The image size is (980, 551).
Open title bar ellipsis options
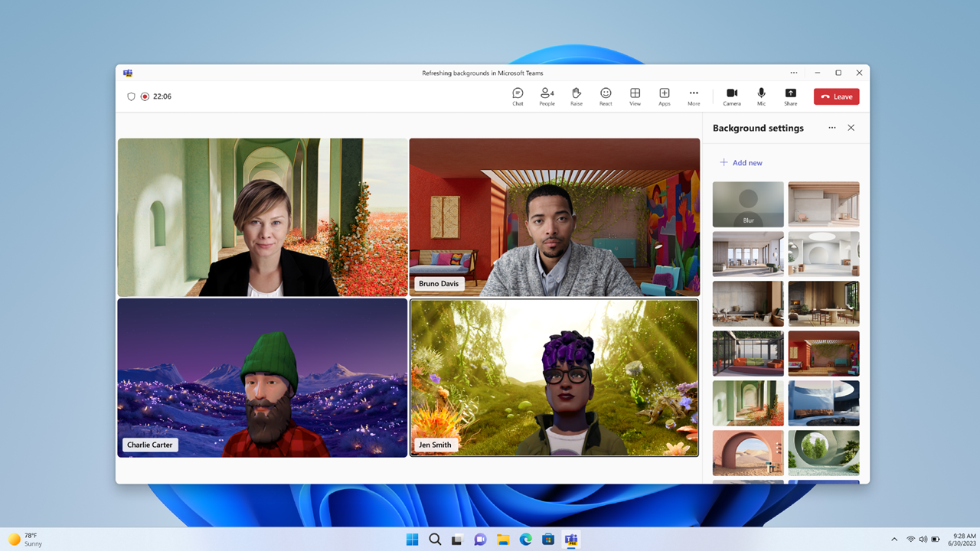794,73
